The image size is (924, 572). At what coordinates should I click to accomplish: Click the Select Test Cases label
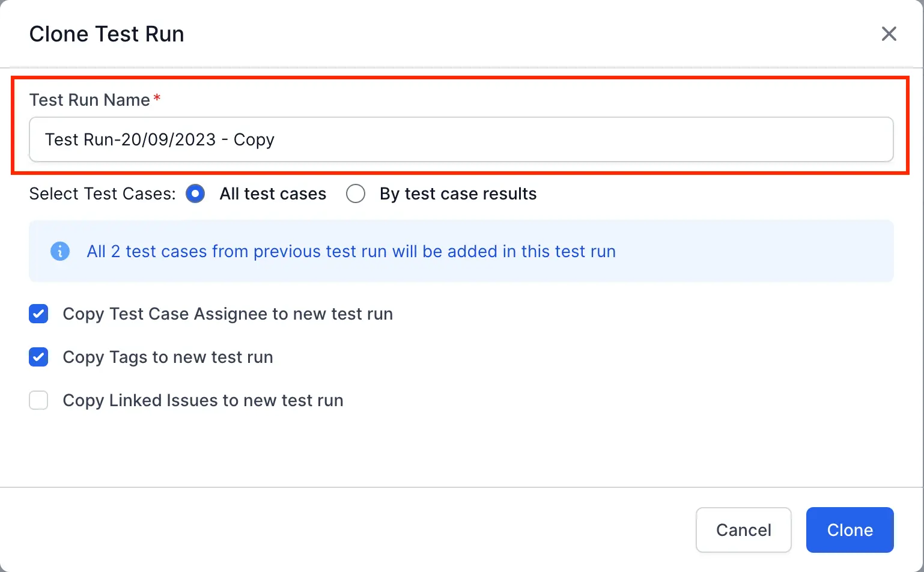[102, 194]
